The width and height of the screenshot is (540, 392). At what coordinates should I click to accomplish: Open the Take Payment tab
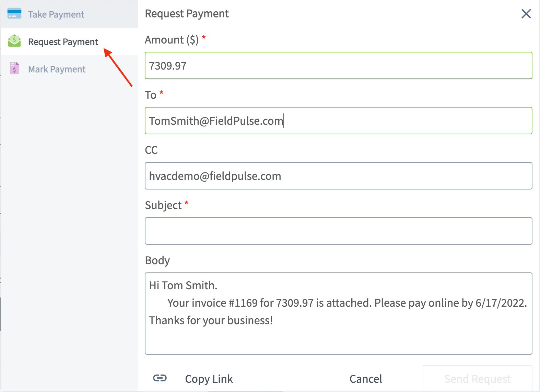56,14
